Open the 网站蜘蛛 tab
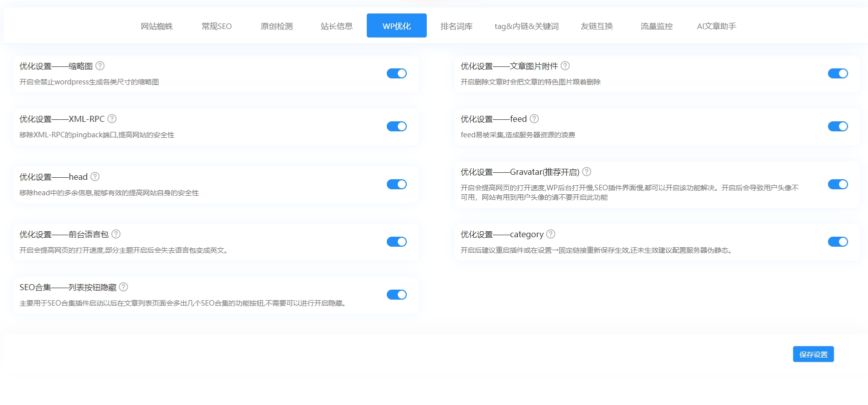Screen dimensions: 868x405 156,26
